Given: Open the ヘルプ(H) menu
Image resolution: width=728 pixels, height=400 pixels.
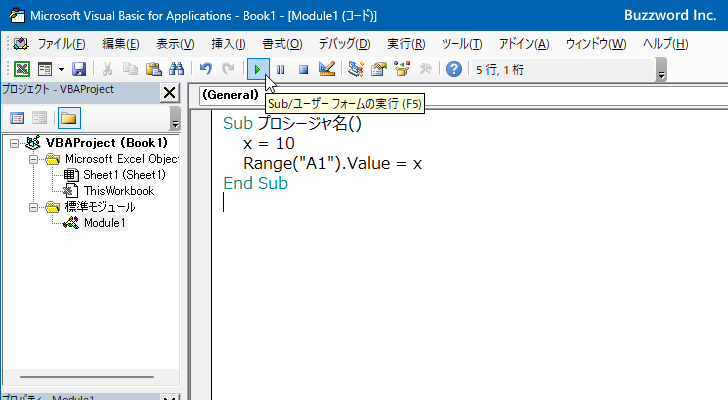Looking at the screenshot, I should point(666,44).
